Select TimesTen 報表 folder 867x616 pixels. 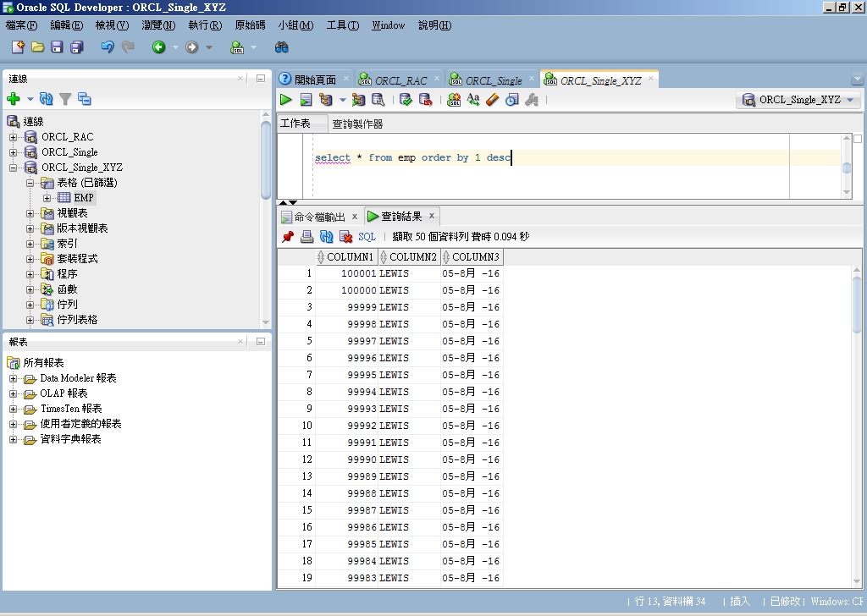click(71, 409)
